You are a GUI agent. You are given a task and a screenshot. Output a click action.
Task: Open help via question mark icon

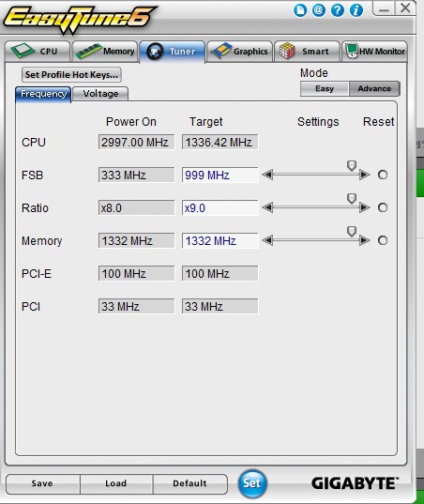coord(338,10)
